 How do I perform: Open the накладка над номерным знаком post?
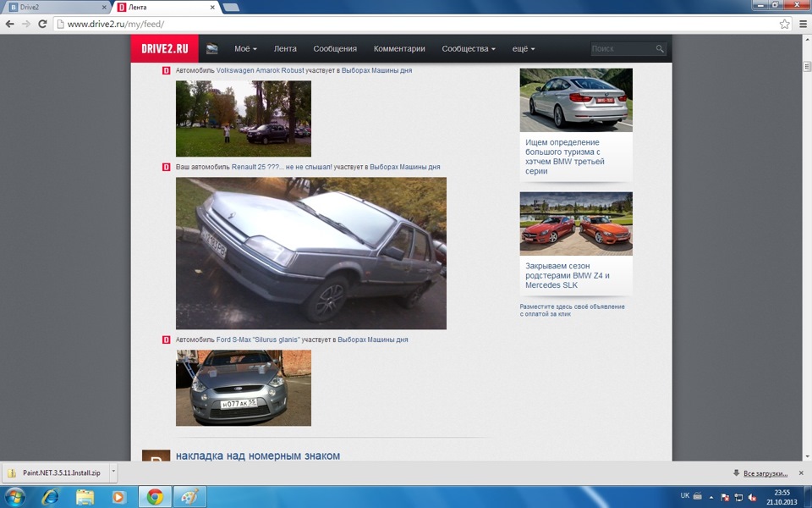[258, 456]
